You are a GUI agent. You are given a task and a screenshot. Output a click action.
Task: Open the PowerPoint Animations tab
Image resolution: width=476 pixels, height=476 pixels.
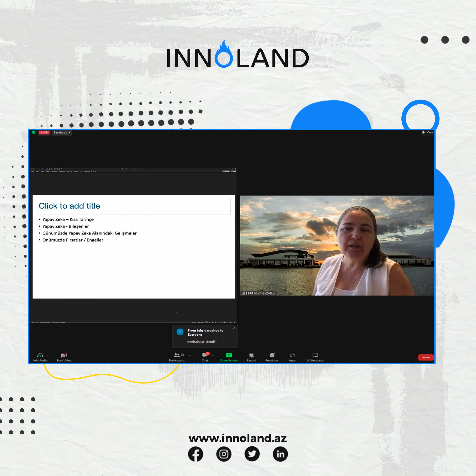coord(62,171)
